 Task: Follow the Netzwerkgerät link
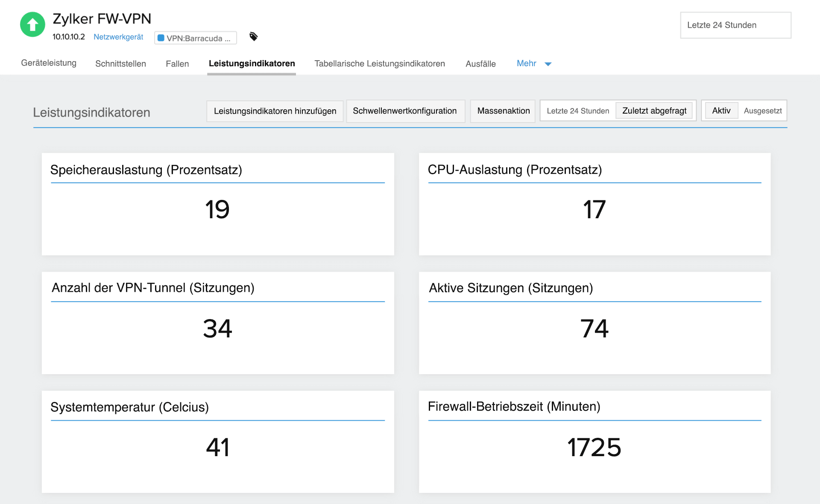118,37
